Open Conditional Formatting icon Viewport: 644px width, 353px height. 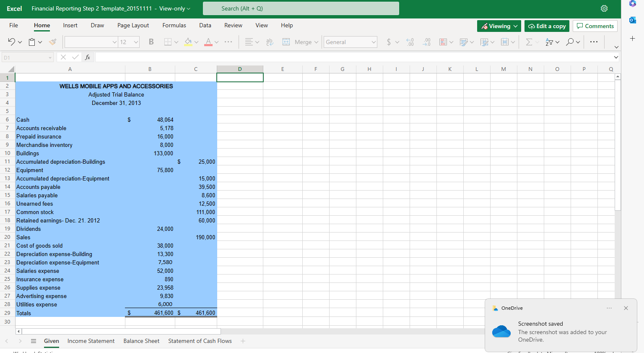[443, 42]
